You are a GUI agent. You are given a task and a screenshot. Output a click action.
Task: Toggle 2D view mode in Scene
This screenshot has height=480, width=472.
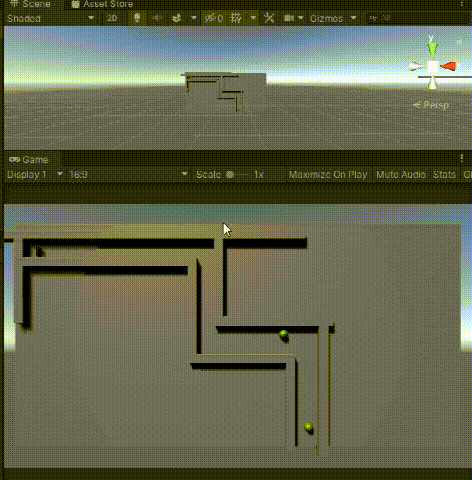[113, 18]
